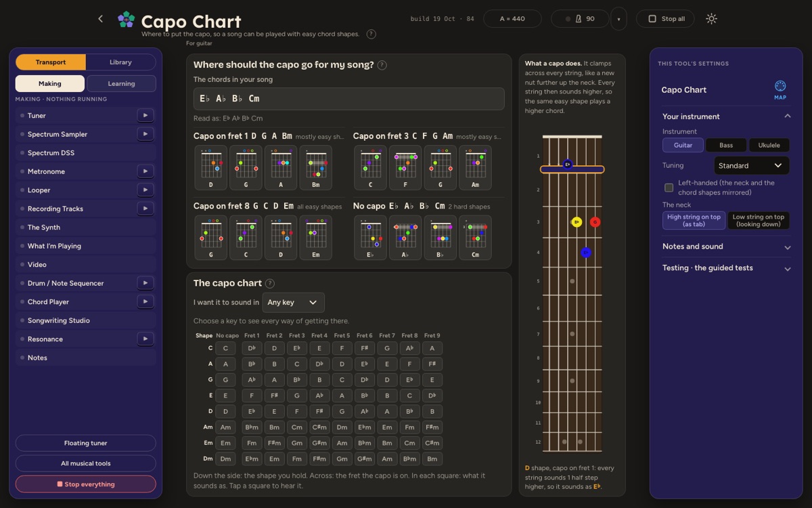Click the metronome tempo 90 button
Image resolution: width=812 pixels, height=508 pixels.
click(x=580, y=19)
